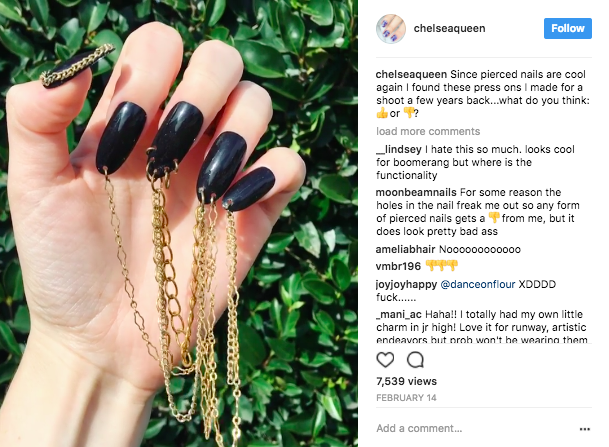Viewport: 609px width, 447px height.
Task: Click the Add a comment field
Action: tap(475, 428)
